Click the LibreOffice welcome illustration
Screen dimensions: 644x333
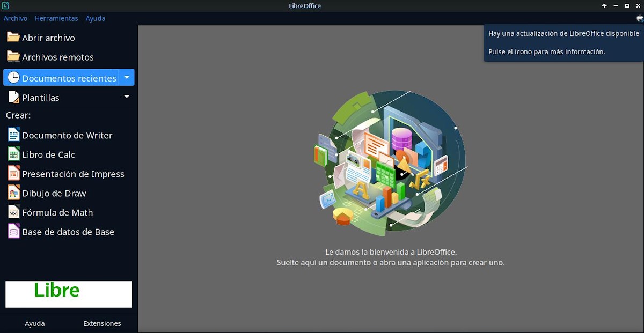[x=390, y=163]
